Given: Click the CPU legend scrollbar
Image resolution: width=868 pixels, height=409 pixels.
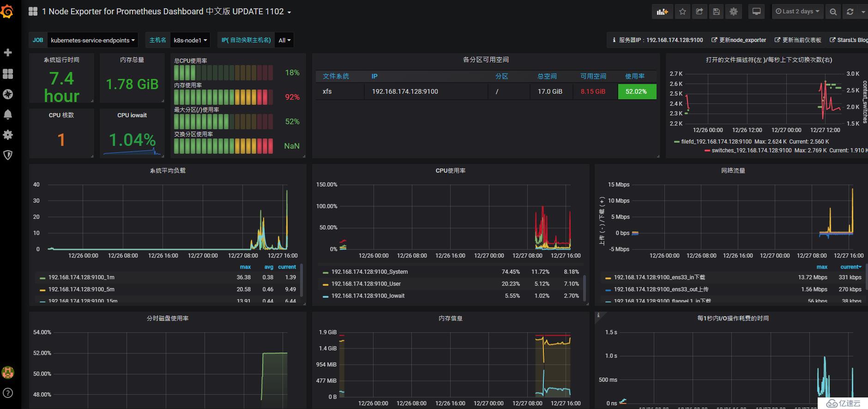Looking at the screenshot, I should click(585, 288).
